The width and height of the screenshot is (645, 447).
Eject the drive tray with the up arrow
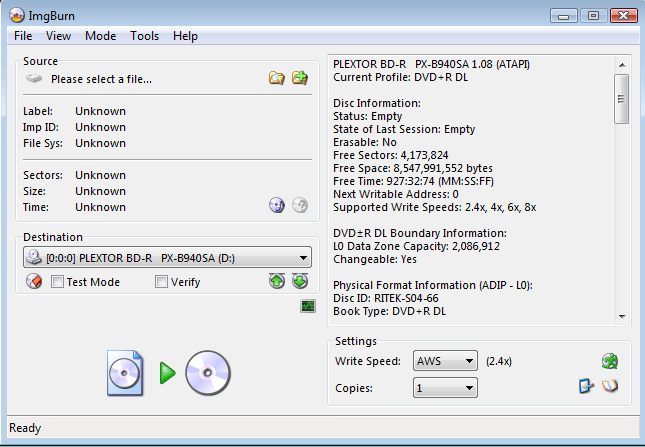[277, 281]
